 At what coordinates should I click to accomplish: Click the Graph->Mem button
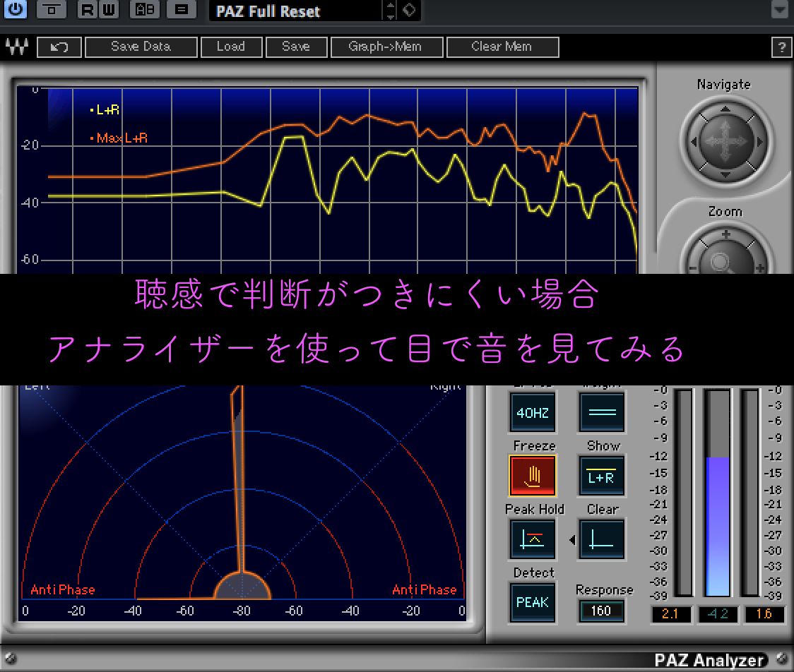point(386,47)
